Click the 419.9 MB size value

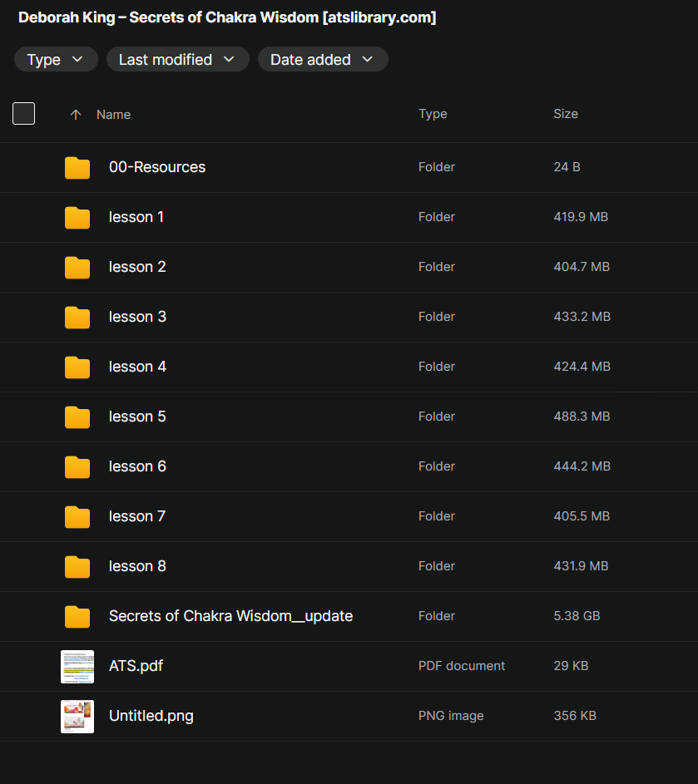pos(581,217)
